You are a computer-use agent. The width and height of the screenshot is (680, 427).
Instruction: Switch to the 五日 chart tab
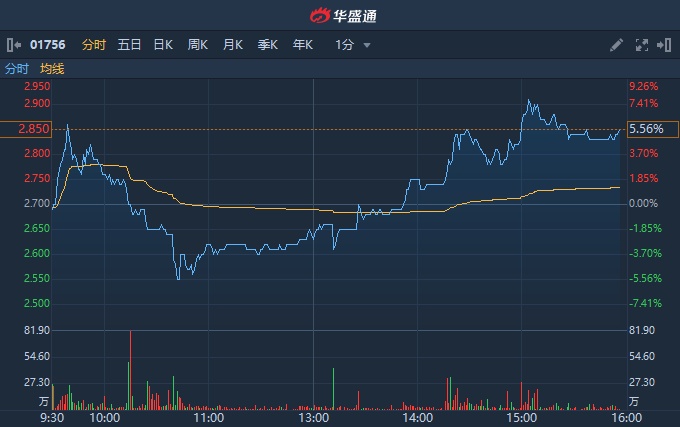click(x=129, y=45)
